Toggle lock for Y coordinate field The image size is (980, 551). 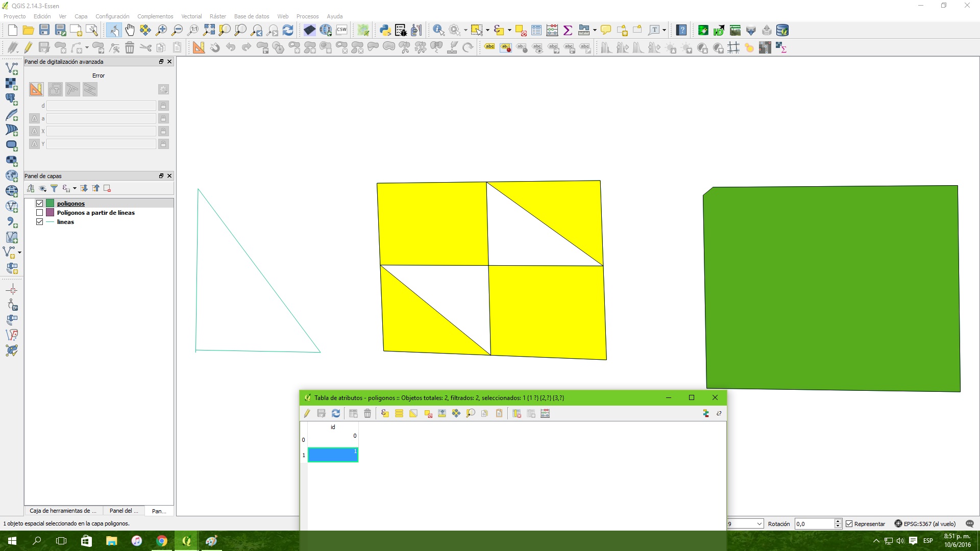pyautogui.click(x=163, y=144)
